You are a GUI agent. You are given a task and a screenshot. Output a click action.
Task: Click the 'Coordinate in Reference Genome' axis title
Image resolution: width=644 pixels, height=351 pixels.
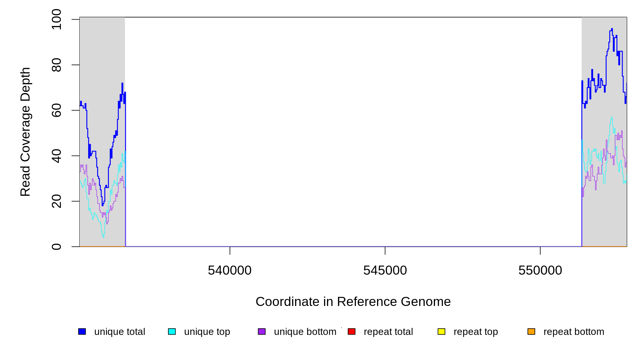click(x=353, y=302)
